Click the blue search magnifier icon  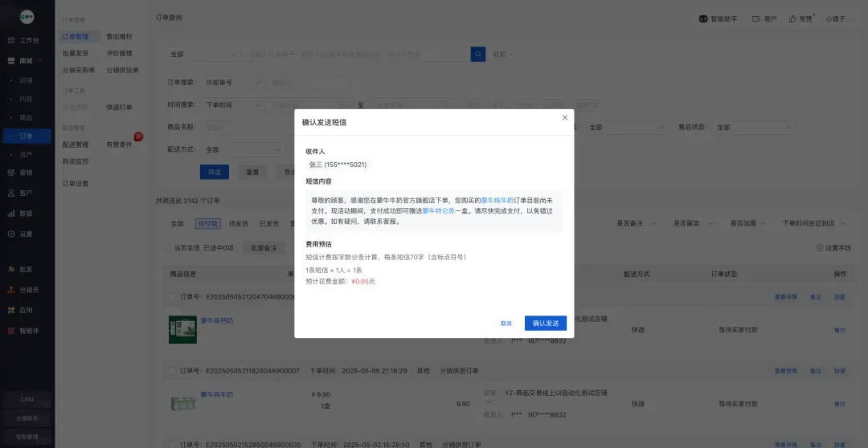[477, 55]
